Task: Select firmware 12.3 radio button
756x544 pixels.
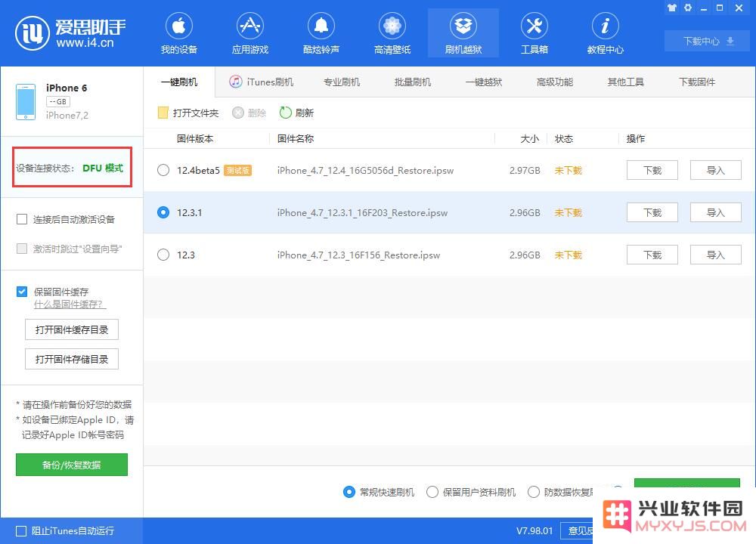Action: click(163, 255)
